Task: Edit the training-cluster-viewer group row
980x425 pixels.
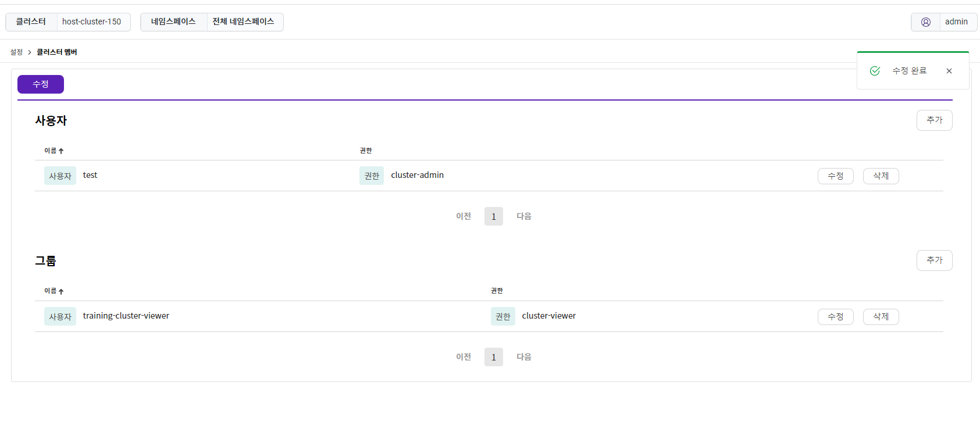Action: 835,317
